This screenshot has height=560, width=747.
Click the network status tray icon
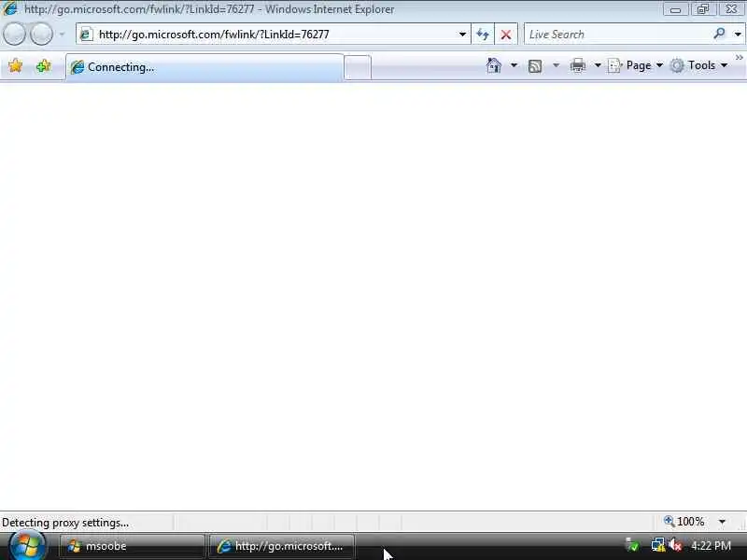657,545
